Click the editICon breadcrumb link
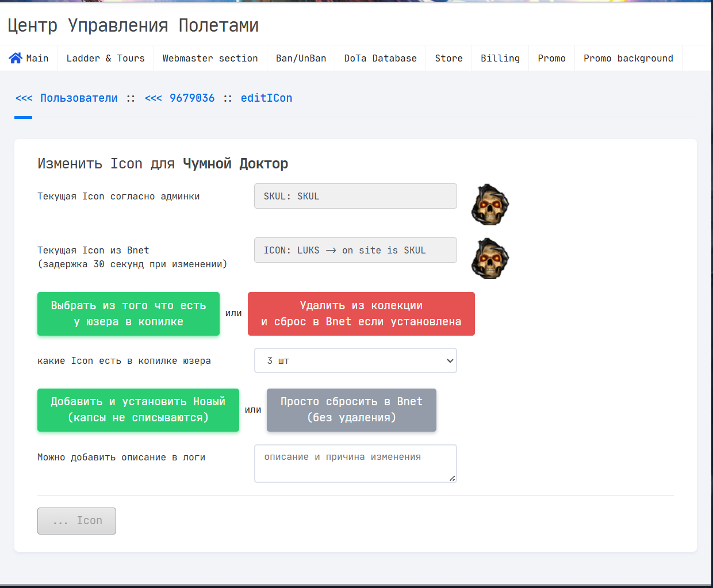Screen dimensions: 713x588 click(266, 98)
